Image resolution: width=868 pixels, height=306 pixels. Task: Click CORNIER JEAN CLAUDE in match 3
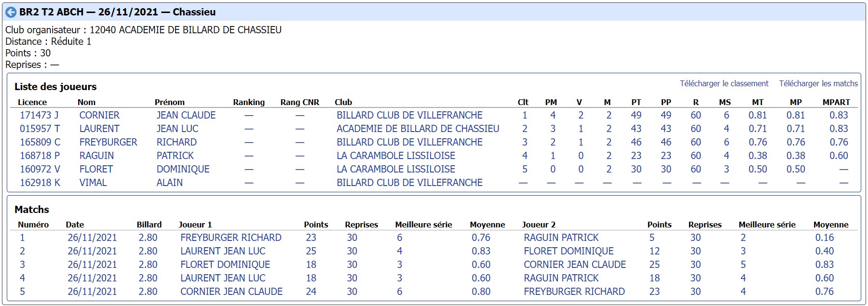575,265
